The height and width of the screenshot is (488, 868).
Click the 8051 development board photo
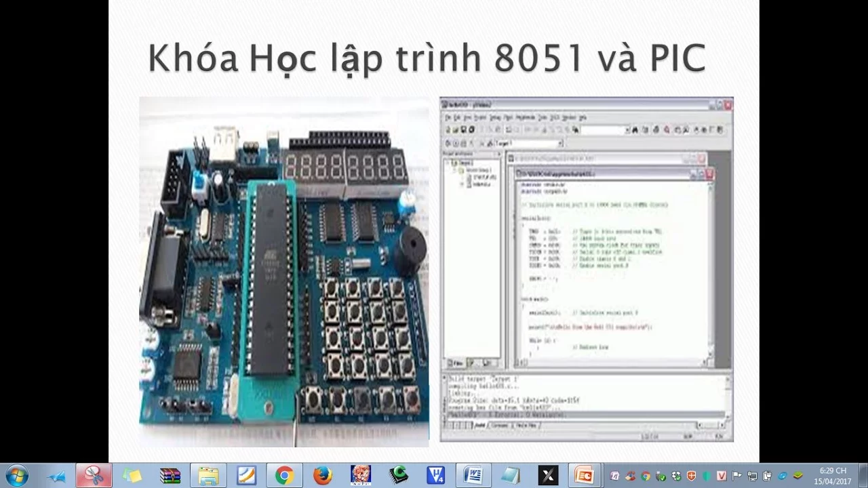pyautogui.click(x=283, y=272)
